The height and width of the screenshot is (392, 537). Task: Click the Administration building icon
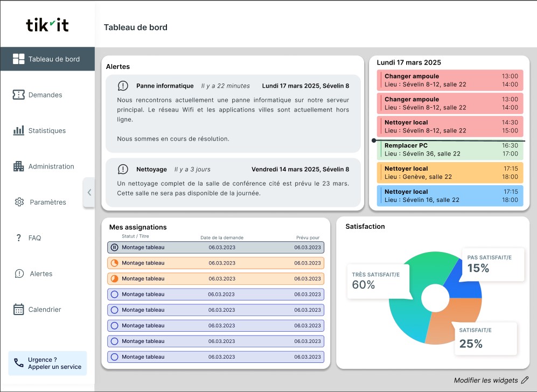(x=19, y=166)
